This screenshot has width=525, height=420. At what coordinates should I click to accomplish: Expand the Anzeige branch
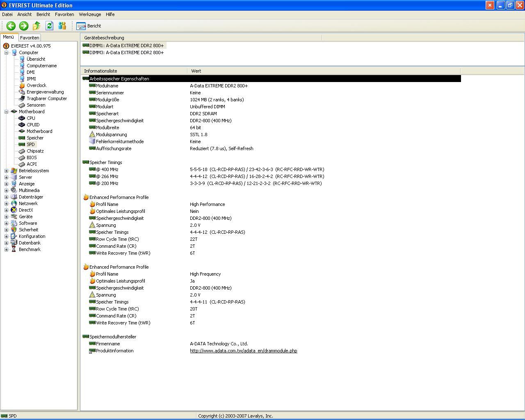(6, 184)
